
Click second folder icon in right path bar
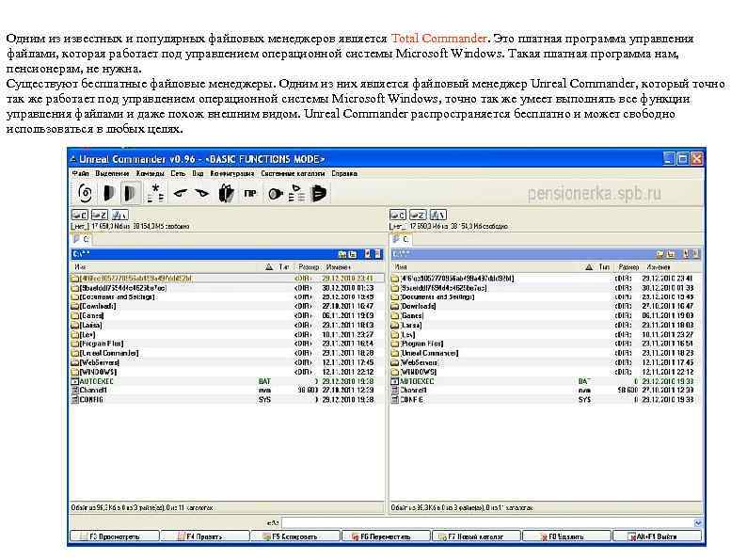click(671, 254)
